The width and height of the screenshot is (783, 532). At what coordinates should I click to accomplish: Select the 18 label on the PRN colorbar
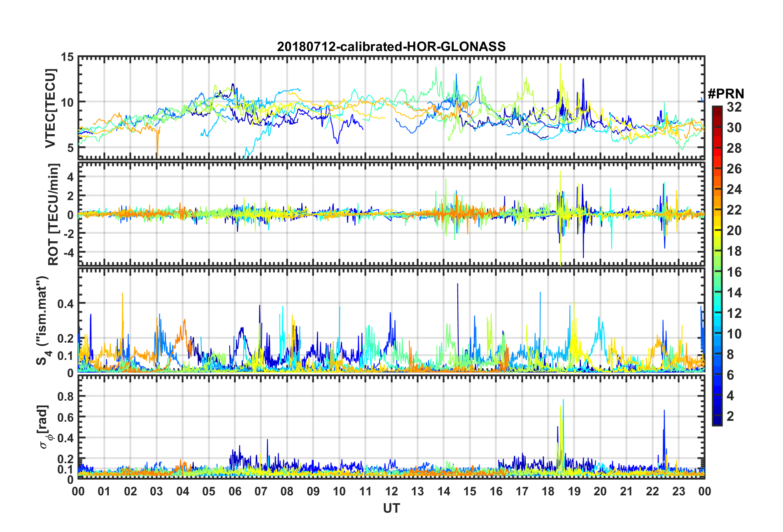pos(734,251)
